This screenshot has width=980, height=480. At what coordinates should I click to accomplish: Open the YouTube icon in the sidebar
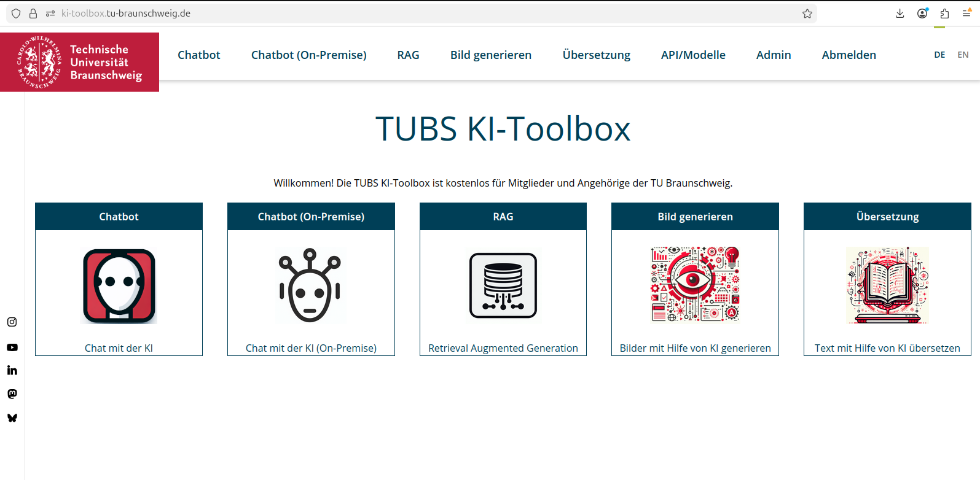(12, 347)
